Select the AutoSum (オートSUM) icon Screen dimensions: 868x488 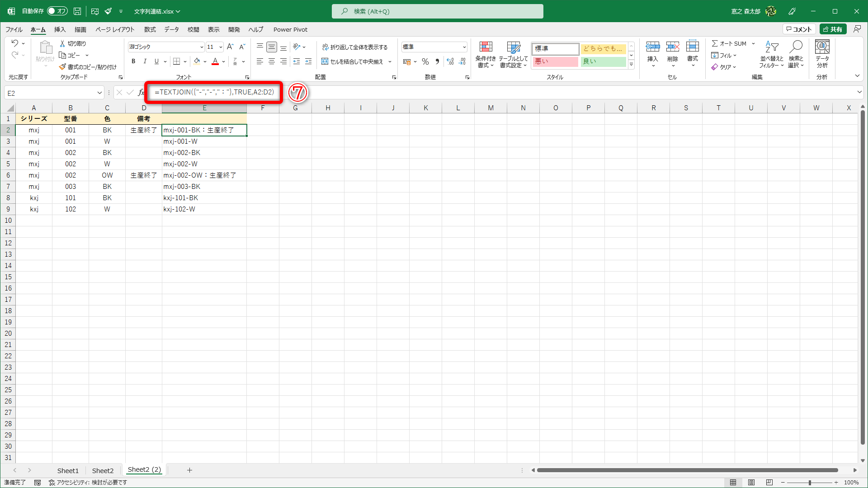click(729, 43)
